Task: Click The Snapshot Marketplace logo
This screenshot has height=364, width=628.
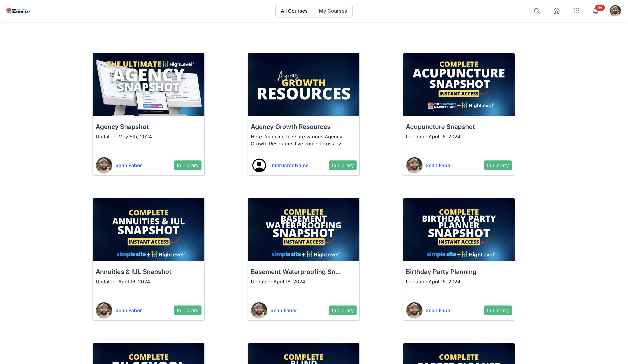Action: 18,11
